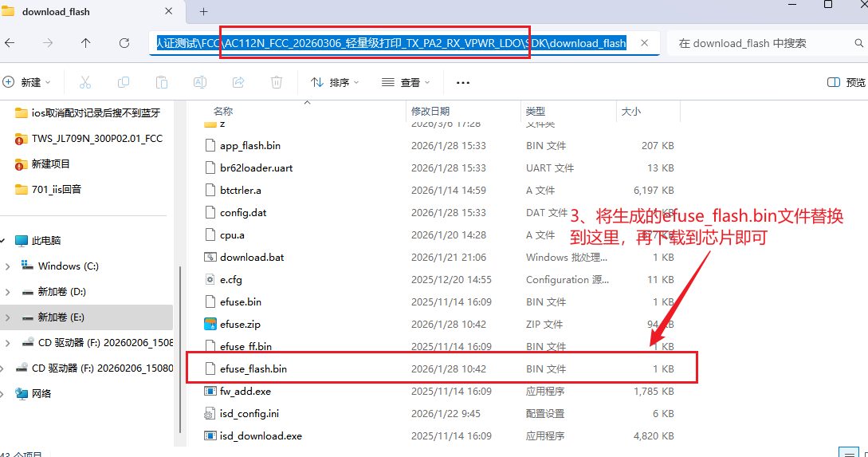Expand the 网络 node
The width and height of the screenshot is (868, 457).
pos(2,394)
